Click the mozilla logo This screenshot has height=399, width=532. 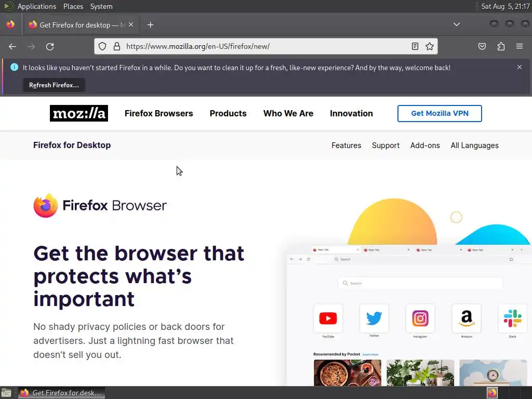(79, 113)
